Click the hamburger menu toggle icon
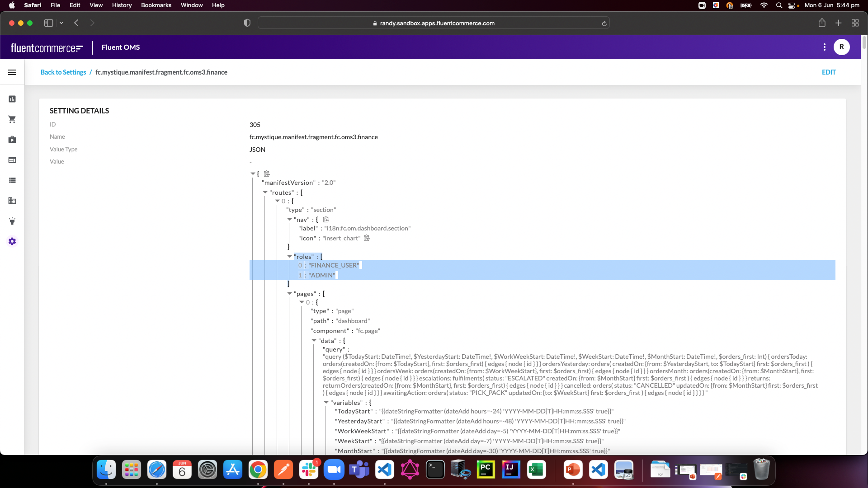 click(x=12, y=71)
